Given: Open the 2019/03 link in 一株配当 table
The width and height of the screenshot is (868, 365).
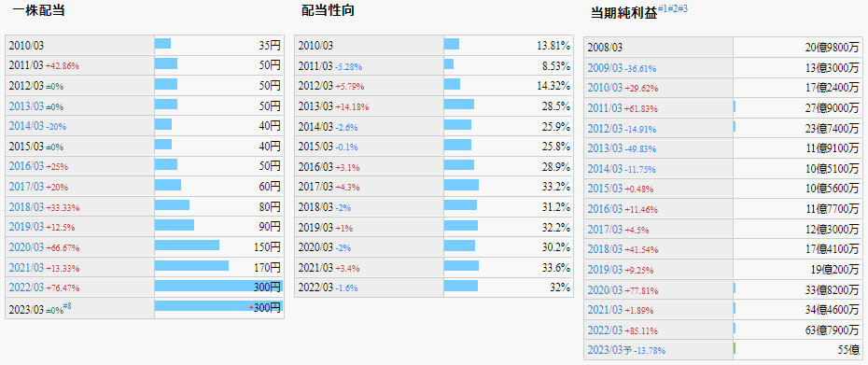Looking at the screenshot, I should (x=26, y=227).
